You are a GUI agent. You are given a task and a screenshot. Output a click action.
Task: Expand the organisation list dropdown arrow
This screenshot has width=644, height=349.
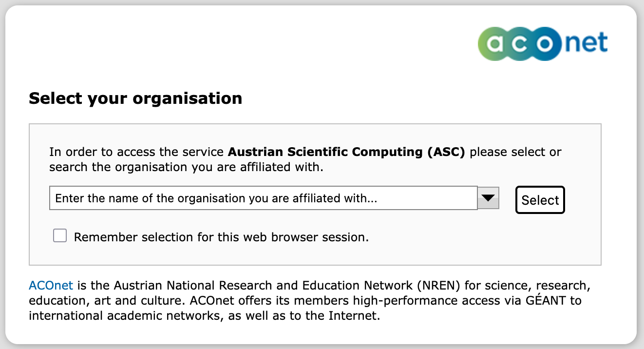(488, 198)
